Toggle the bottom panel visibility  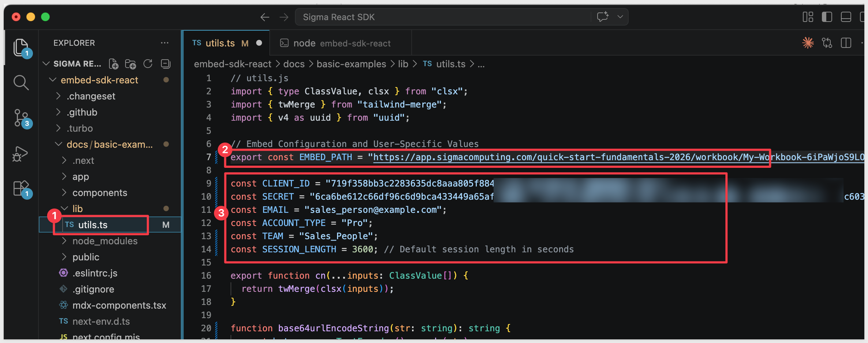click(846, 17)
